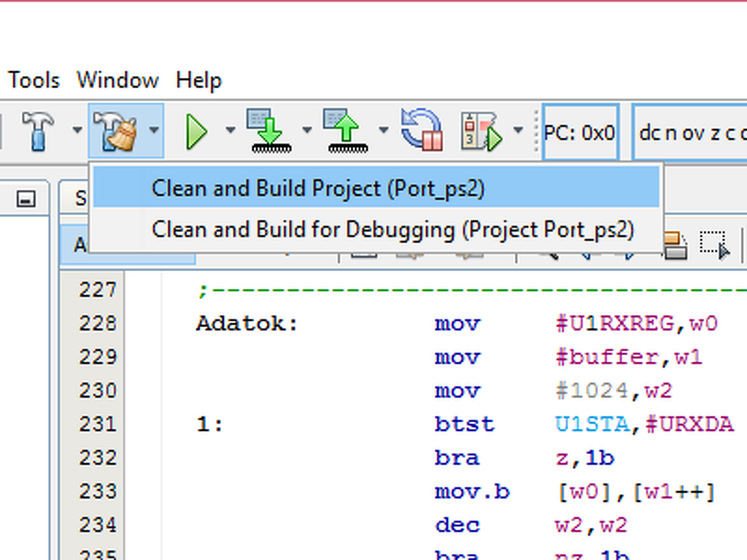Open the Debug Project dropdown arrow
Viewport: 747px width, 560px height.
pos(518,130)
